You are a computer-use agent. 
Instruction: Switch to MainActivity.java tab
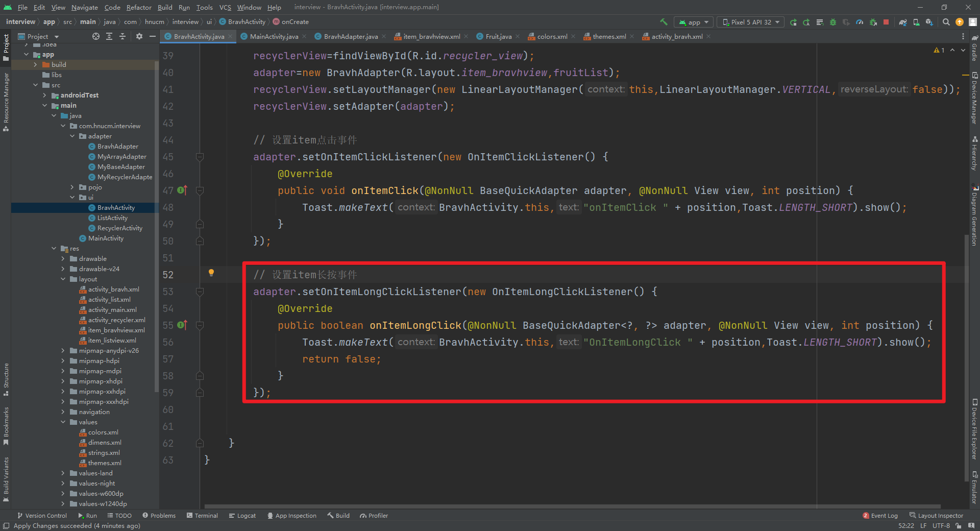(x=274, y=36)
